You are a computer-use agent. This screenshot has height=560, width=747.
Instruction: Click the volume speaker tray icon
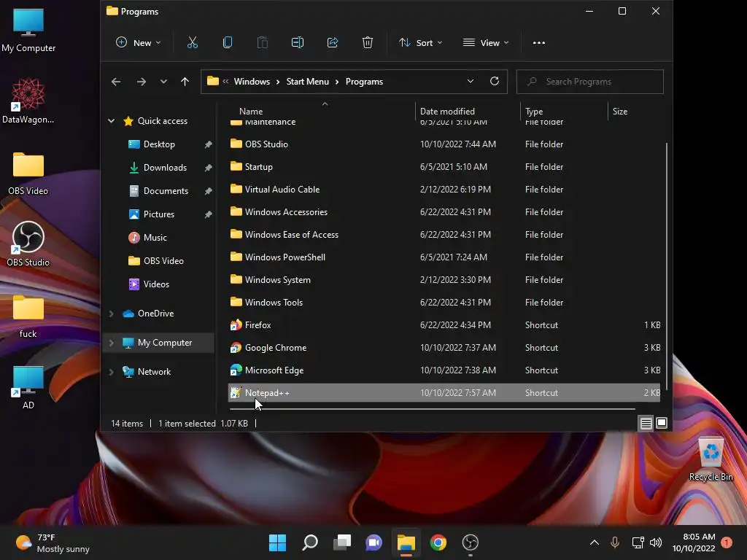click(x=656, y=542)
